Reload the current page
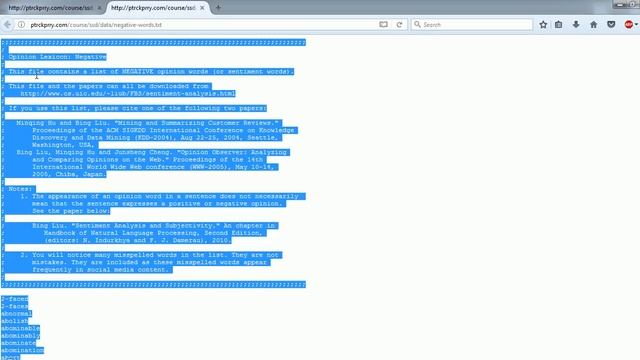Viewport: 640px width, 360px height. [x=399, y=24]
